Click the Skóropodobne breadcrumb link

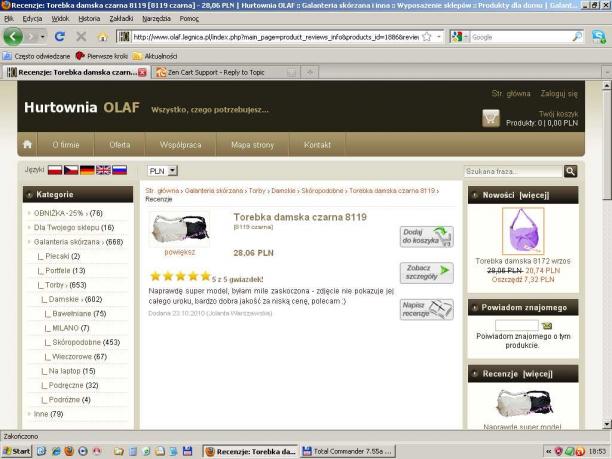point(322,190)
